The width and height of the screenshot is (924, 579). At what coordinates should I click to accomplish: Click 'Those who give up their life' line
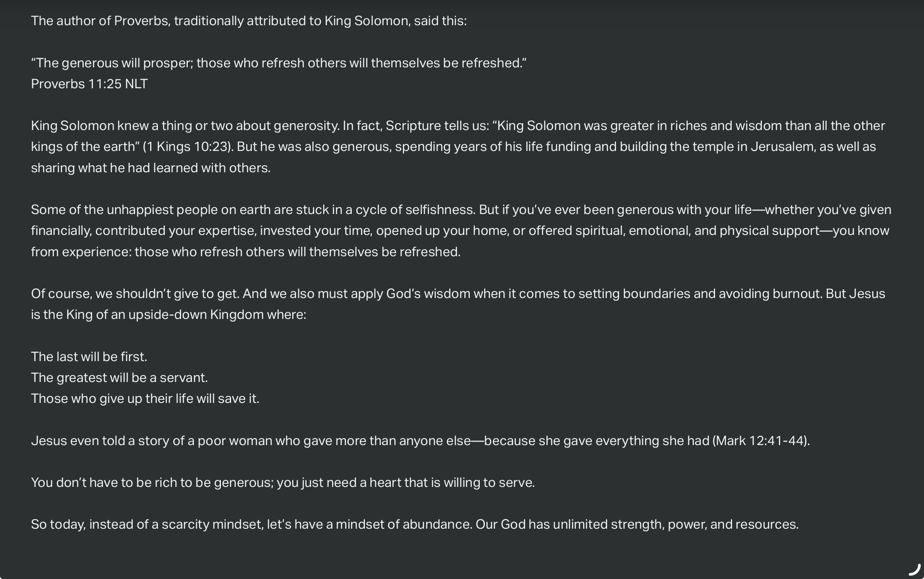(145, 399)
